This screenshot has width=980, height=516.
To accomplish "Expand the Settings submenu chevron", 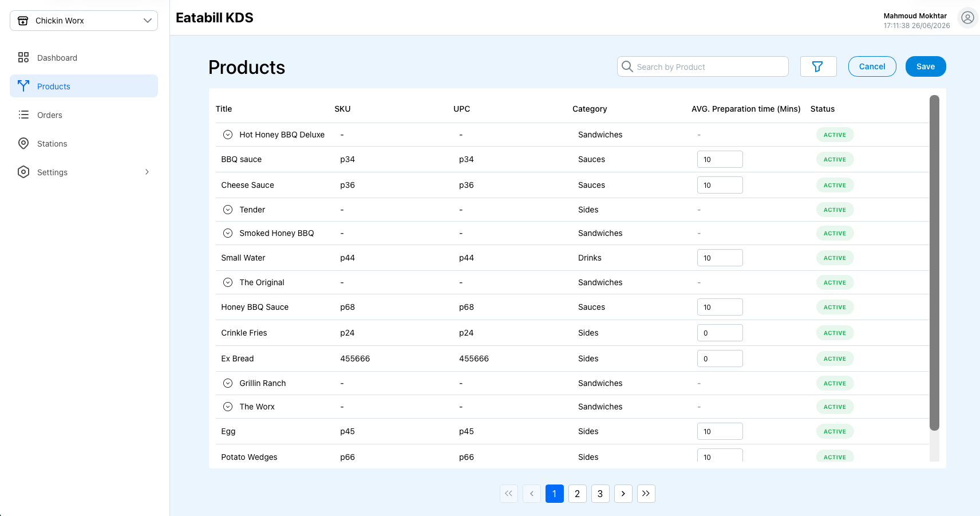I will (147, 172).
